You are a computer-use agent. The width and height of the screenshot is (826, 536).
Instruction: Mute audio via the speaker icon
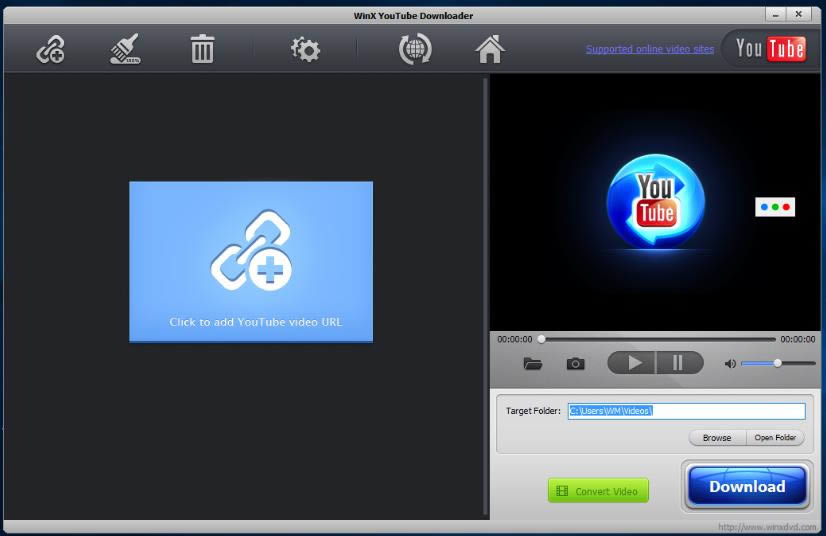point(730,364)
